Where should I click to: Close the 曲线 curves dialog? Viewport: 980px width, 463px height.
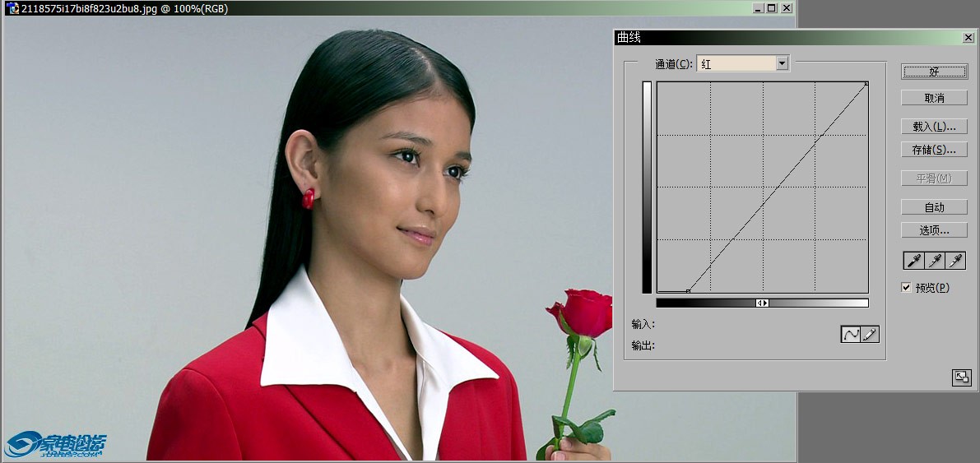tap(968, 38)
